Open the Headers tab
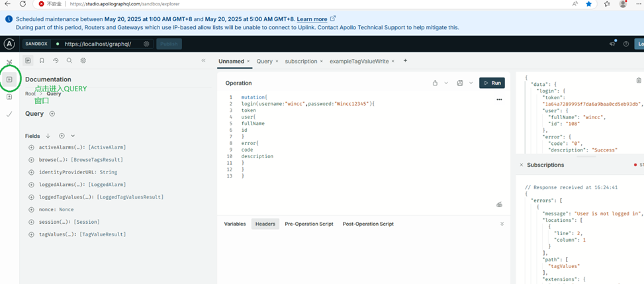 265,224
